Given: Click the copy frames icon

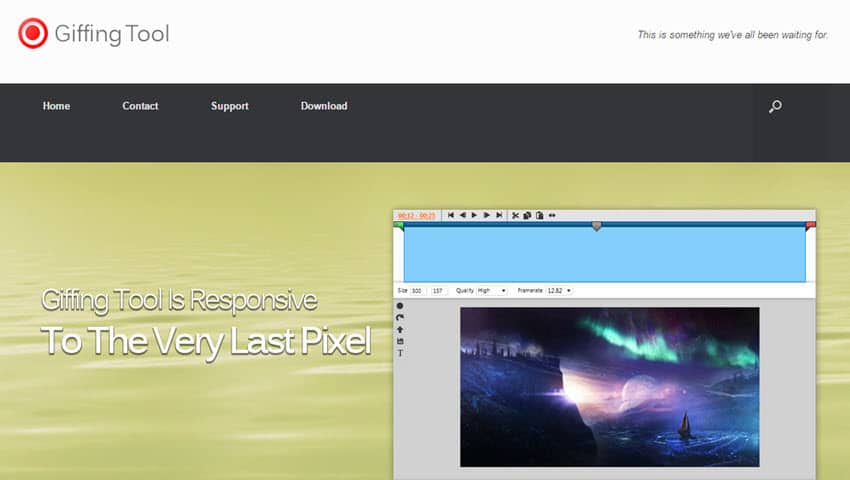Looking at the screenshot, I should [527, 215].
